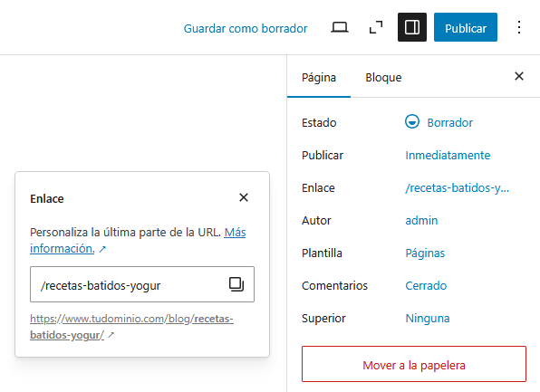Click the Estado label
540x392 pixels.
tap(319, 123)
